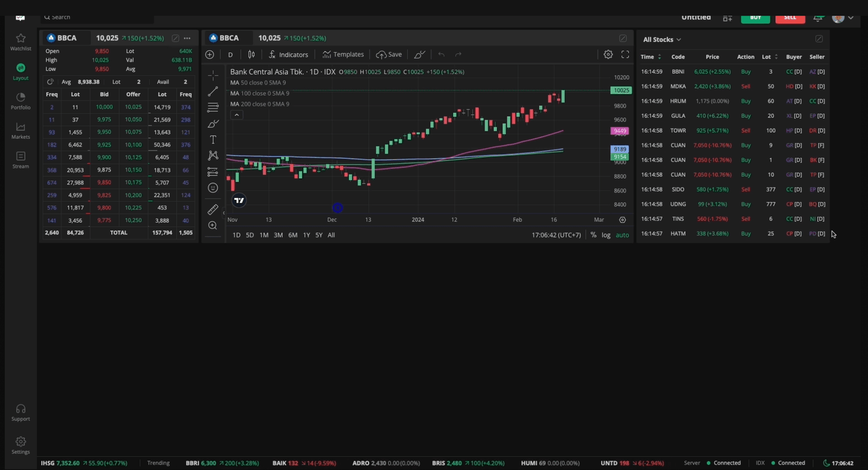868x470 pixels.
Task: Select the text annotation tool
Action: coord(213,140)
